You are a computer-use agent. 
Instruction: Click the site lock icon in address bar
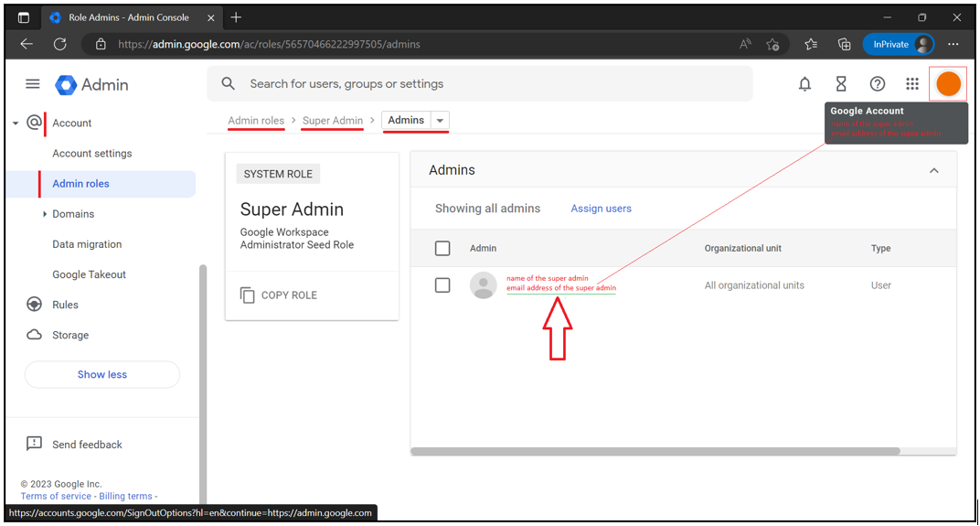[x=101, y=44]
